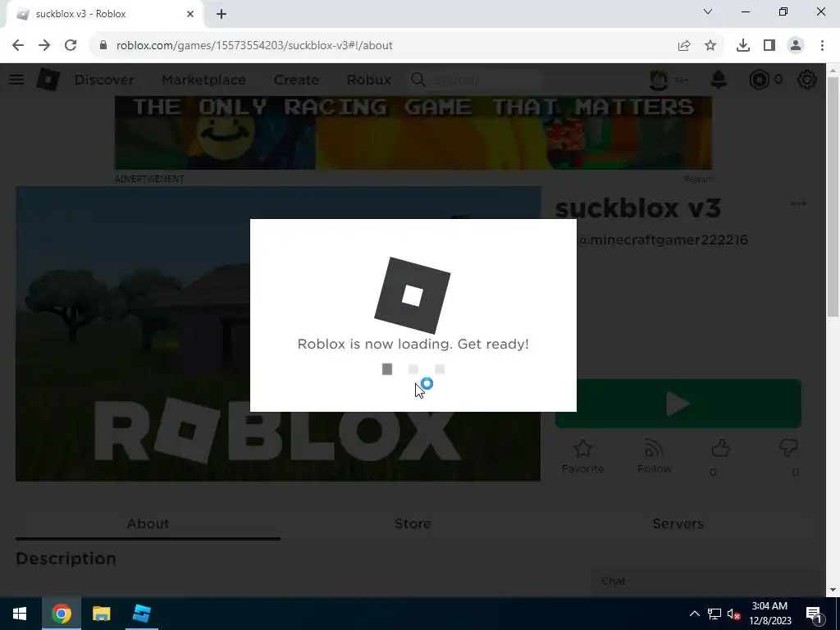Open the Windows Start menu
This screenshot has height=630, width=840.
(x=20, y=614)
